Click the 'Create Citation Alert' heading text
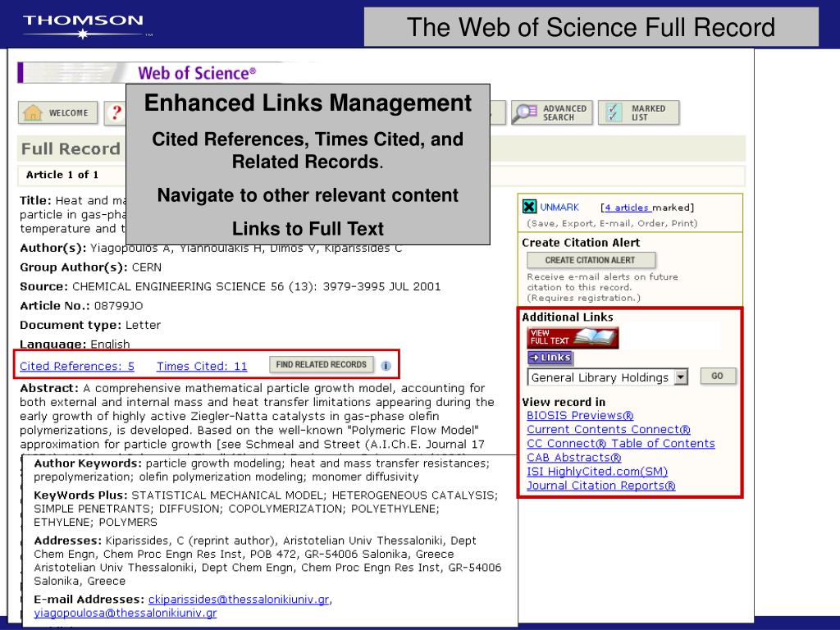Screen dimensions: 840x630 (581, 243)
